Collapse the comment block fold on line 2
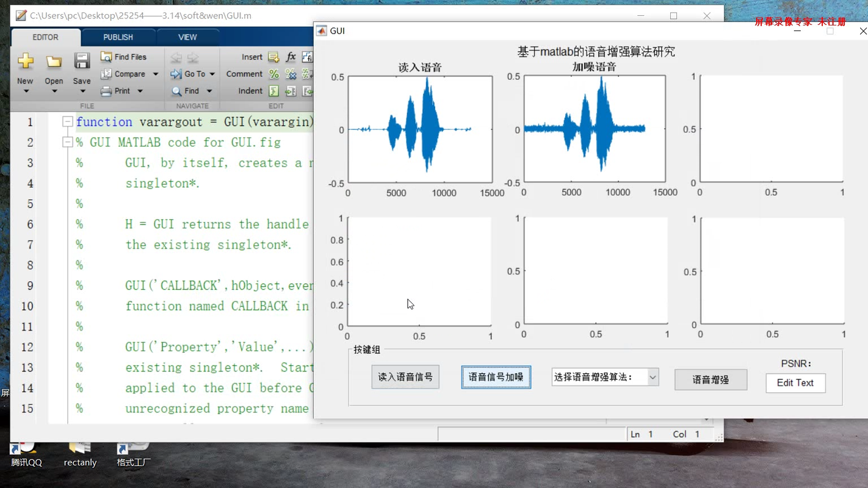 coord(68,142)
